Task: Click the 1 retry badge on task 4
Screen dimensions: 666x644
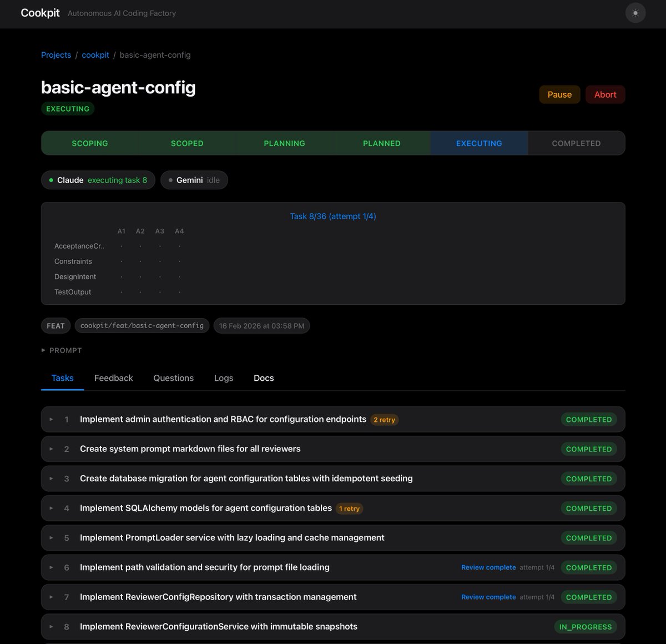Action: point(349,509)
